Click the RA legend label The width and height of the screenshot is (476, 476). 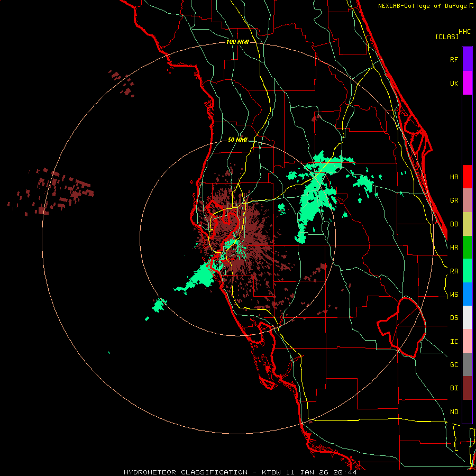(454, 271)
